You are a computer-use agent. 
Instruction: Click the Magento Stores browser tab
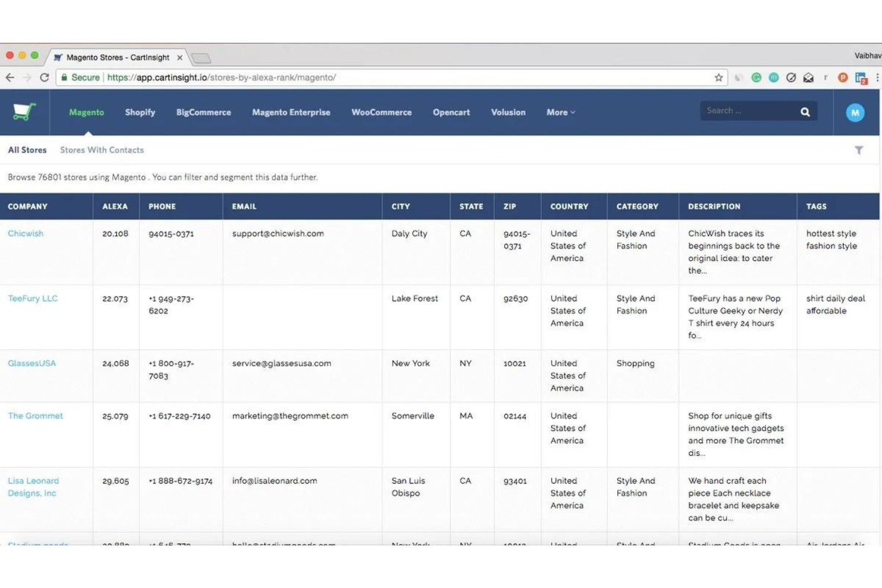click(x=114, y=57)
